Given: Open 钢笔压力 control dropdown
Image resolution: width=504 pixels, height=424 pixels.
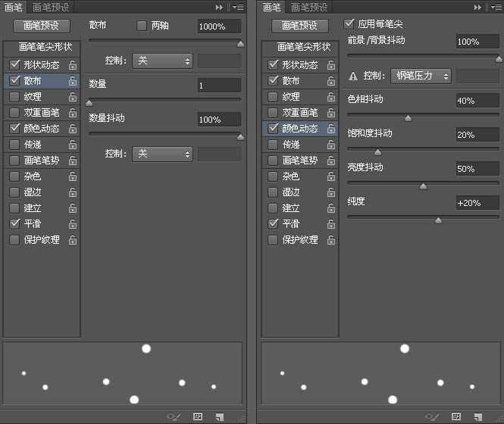Looking at the screenshot, I should click(x=421, y=76).
